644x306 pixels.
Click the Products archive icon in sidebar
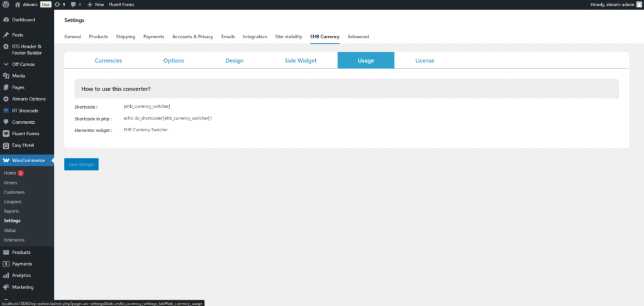[6, 252]
